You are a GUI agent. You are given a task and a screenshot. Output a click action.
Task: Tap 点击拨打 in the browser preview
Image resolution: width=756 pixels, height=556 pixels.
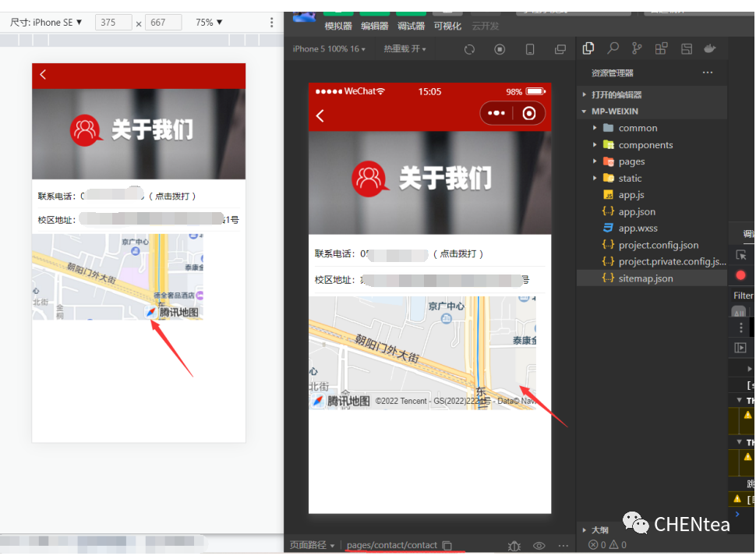click(172, 197)
